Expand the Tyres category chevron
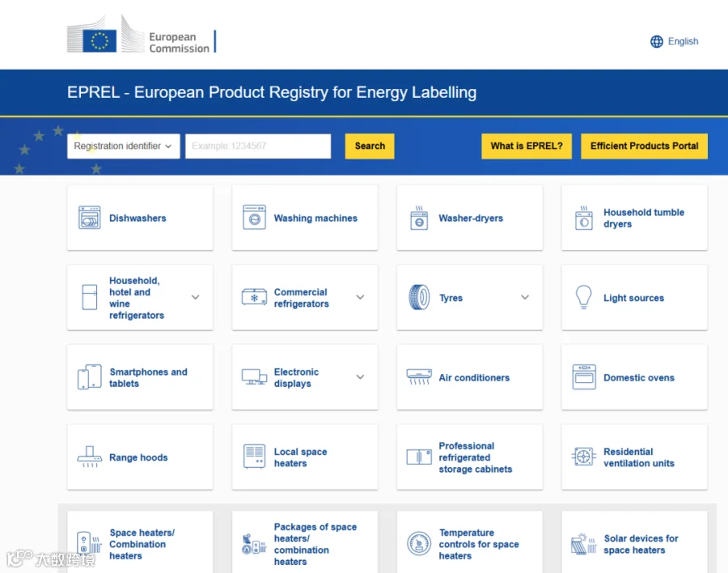The height and width of the screenshot is (573, 728). [525, 297]
